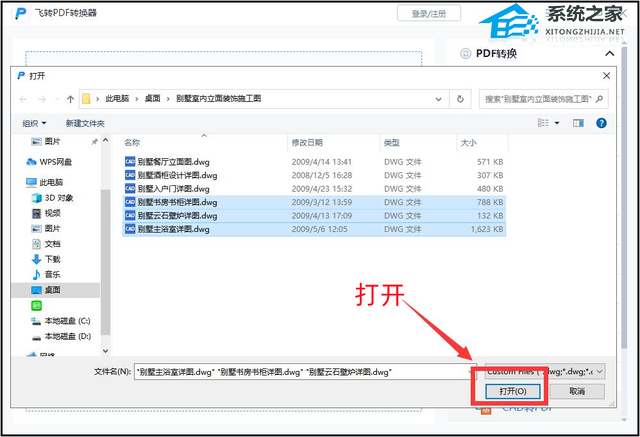Click the 飞转PDF转换器 app logo
This screenshot has width=640, height=437.
coord(20,13)
